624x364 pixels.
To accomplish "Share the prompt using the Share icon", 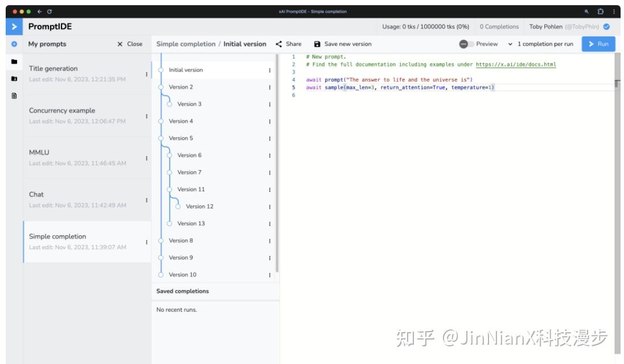I will pos(278,44).
